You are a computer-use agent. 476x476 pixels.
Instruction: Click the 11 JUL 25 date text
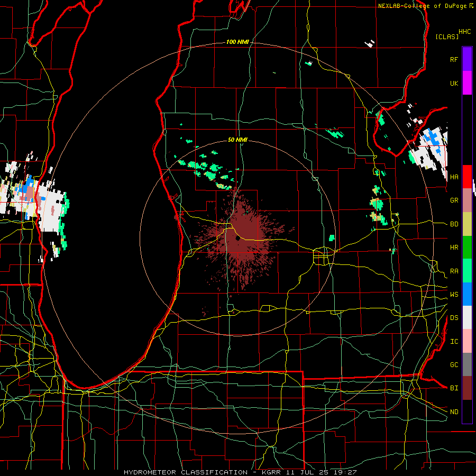(x=307, y=472)
